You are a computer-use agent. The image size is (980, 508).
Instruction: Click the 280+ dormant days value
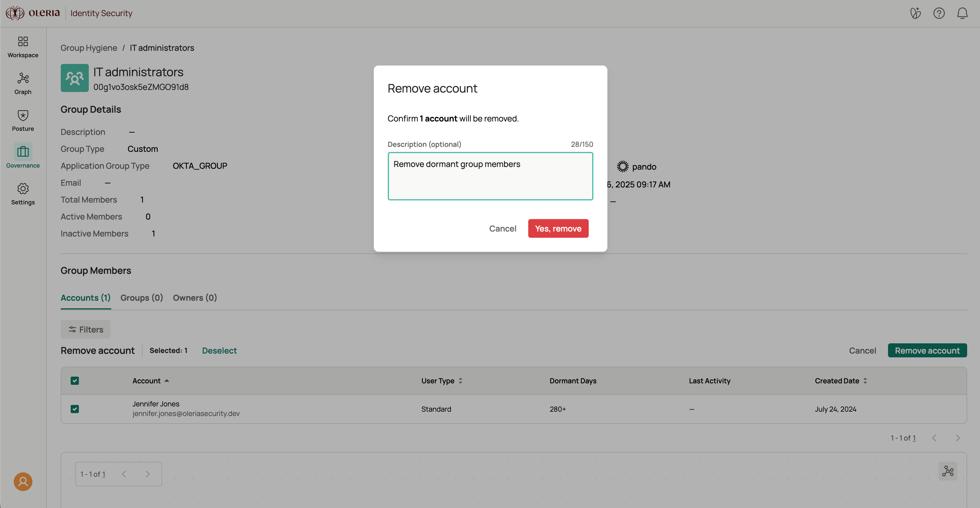pos(558,409)
